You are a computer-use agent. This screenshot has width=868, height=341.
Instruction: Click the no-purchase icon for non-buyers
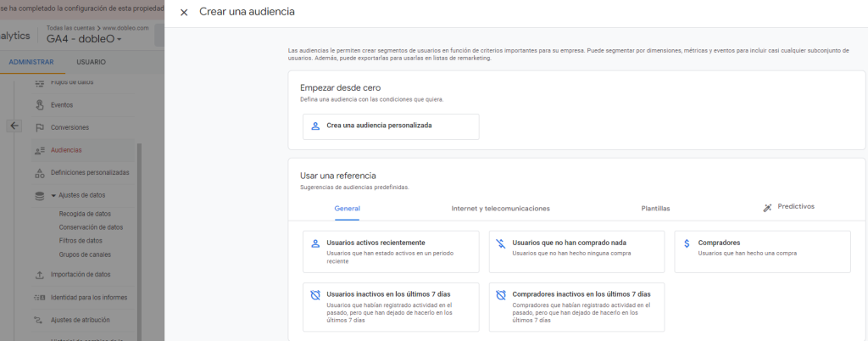[x=501, y=243]
